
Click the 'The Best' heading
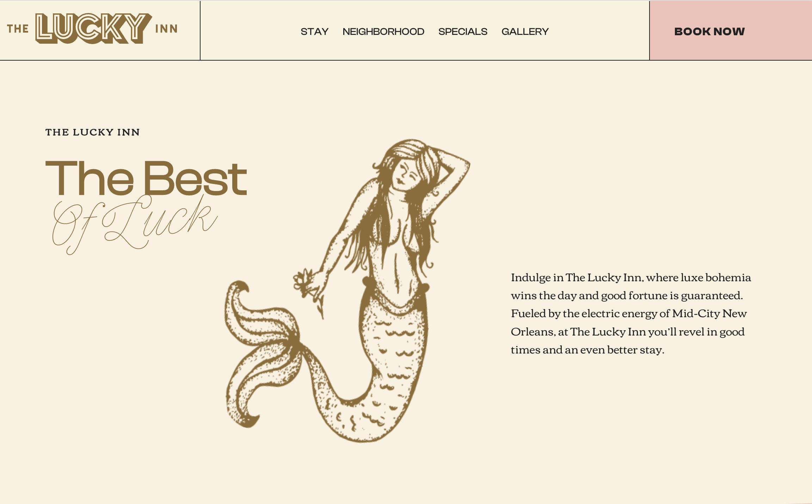(146, 178)
